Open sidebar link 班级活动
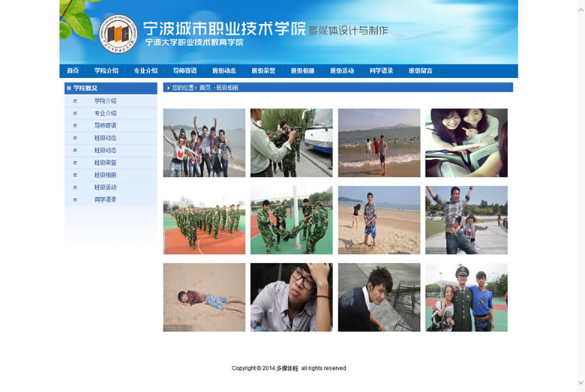This screenshot has height=392, width=585. (x=105, y=187)
